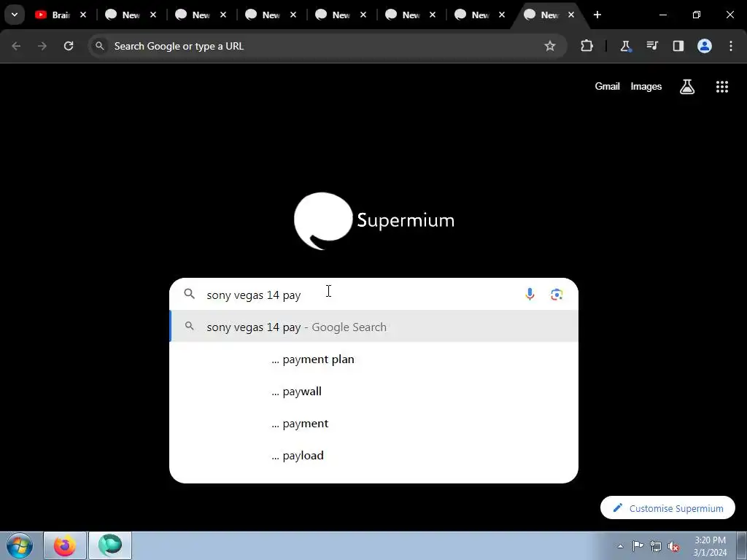Image resolution: width=747 pixels, height=560 pixels.
Task: Choose the "paywall" suggestion
Action: [374, 391]
